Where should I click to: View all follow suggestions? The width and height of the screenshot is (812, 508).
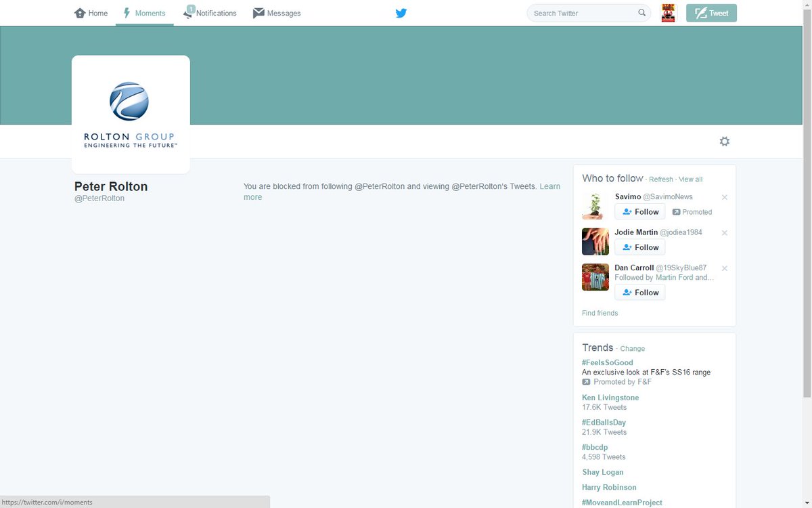690,179
